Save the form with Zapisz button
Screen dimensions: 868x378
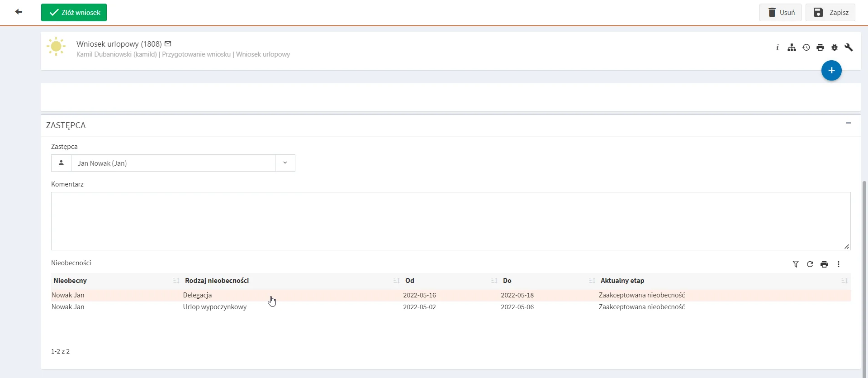pos(830,13)
